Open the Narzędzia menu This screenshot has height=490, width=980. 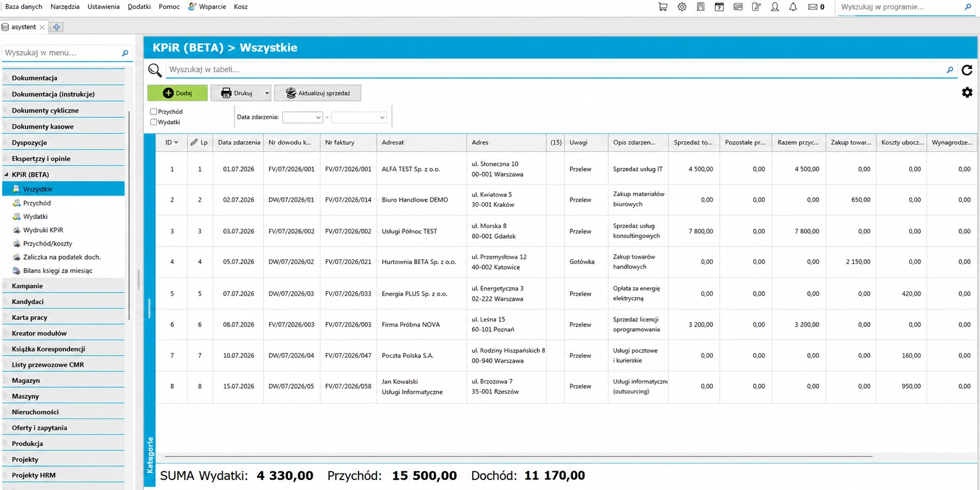(65, 7)
